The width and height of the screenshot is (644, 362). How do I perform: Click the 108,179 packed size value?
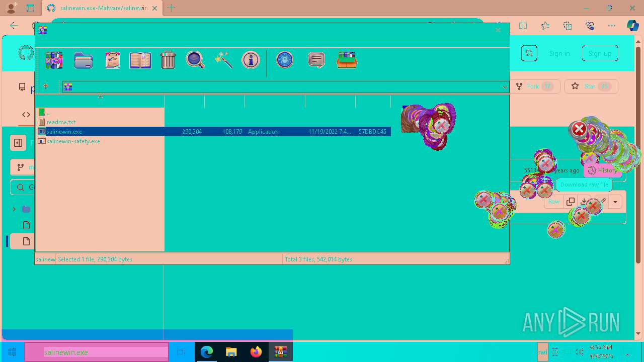coord(232,131)
